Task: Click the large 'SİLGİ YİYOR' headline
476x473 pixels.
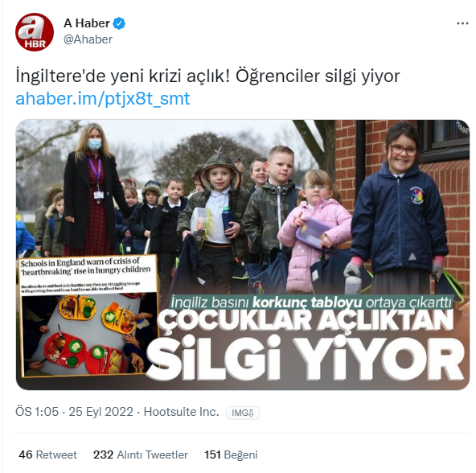Action: pyautogui.click(x=306, y=359)
